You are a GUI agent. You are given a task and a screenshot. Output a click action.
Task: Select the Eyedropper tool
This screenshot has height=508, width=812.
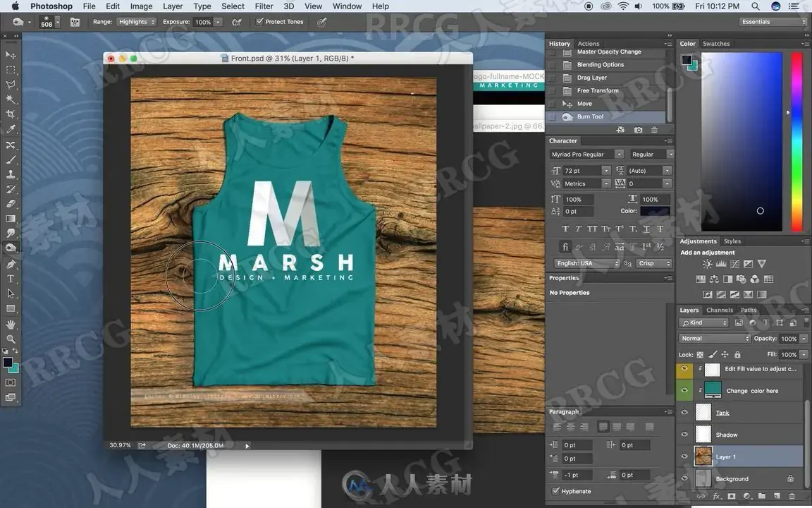[11, 129]
